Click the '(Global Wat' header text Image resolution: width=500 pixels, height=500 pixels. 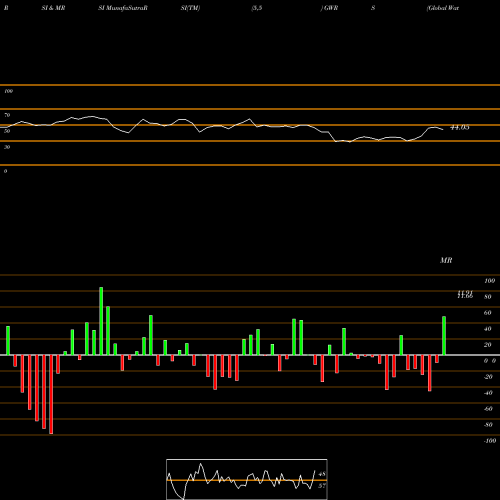point(443,8)
